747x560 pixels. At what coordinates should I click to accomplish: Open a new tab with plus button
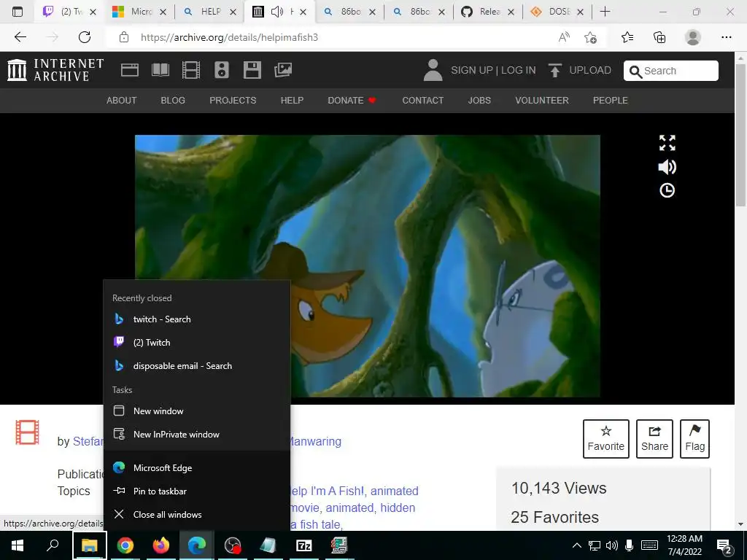click(x=605, y=12)
